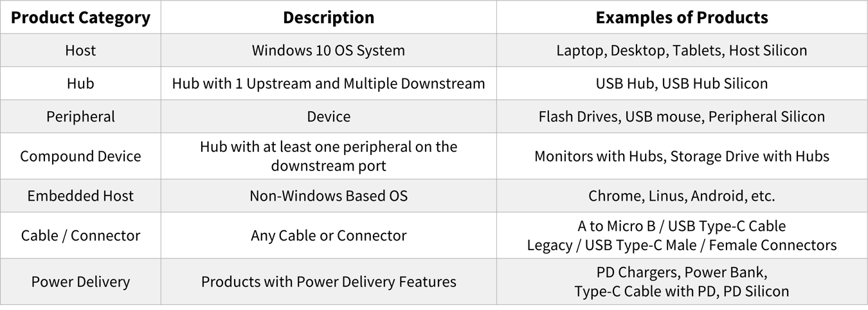Click the Description column header
This screenshot has width=868, height=310.
tap(329, 17)
